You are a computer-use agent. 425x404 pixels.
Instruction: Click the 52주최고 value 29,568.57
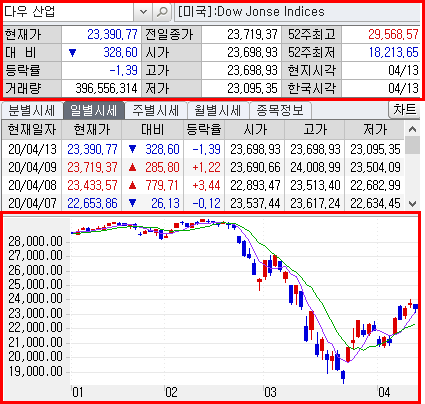tap(393, 34)
